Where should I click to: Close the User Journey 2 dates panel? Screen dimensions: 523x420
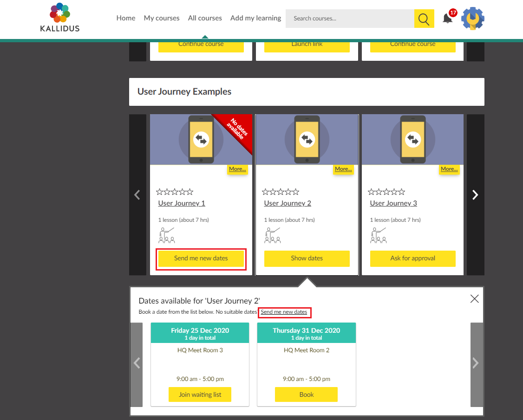click(x=474, y=299)
